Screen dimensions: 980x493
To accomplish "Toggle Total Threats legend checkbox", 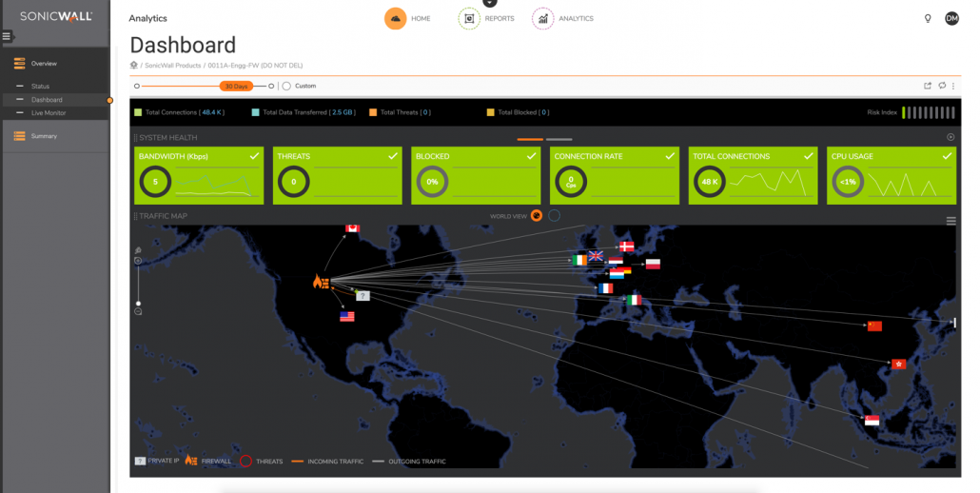I will point(373,112).
